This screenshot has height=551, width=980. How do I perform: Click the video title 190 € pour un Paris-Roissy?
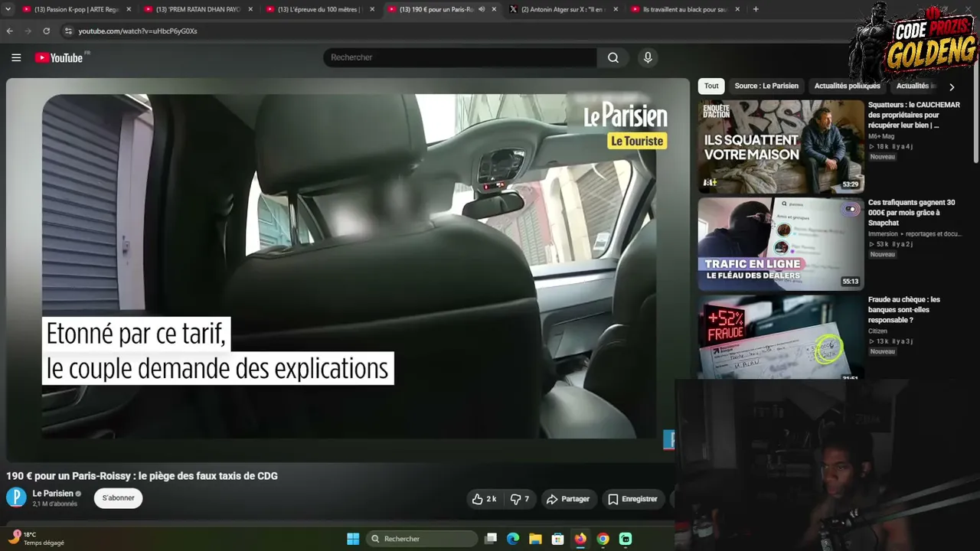(x=142, y=476)
